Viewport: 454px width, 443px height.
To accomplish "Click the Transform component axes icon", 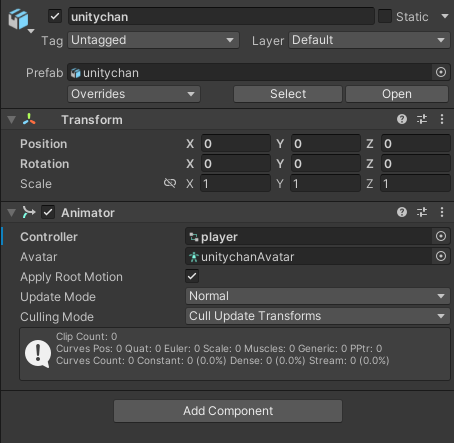I will point(29,119).
